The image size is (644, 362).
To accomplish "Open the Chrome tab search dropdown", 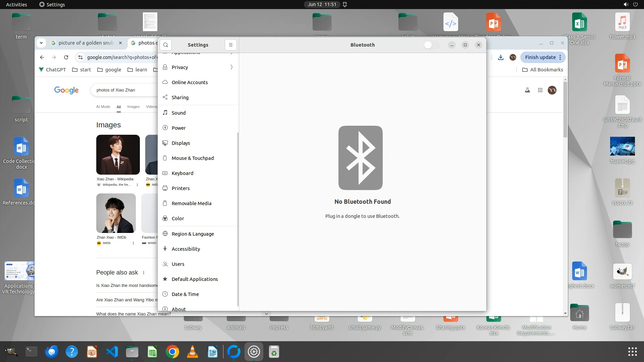I will tap(41, 43).
